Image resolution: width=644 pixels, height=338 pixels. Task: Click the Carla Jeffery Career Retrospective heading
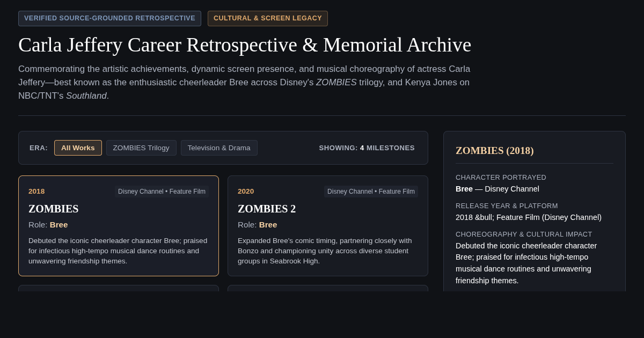(x=245, y=45)
